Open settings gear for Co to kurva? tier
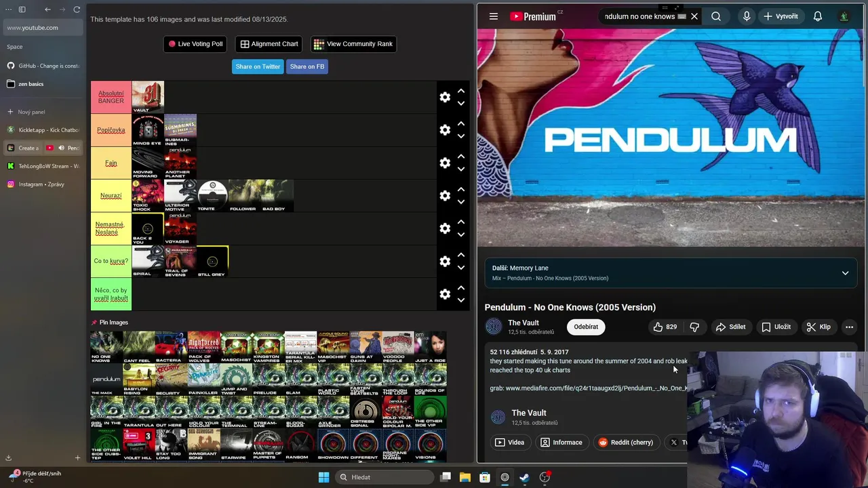This screenshot has width=868, height=488. pos(445,261)
